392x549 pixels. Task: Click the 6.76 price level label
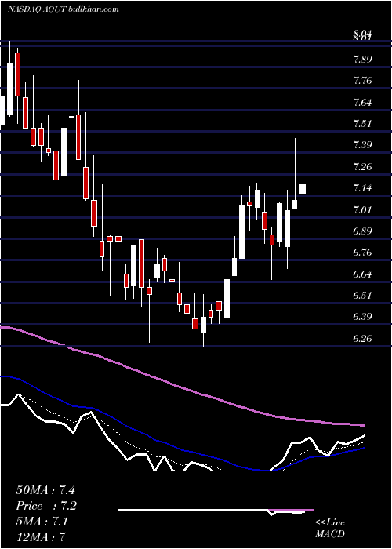coord(362,253)
